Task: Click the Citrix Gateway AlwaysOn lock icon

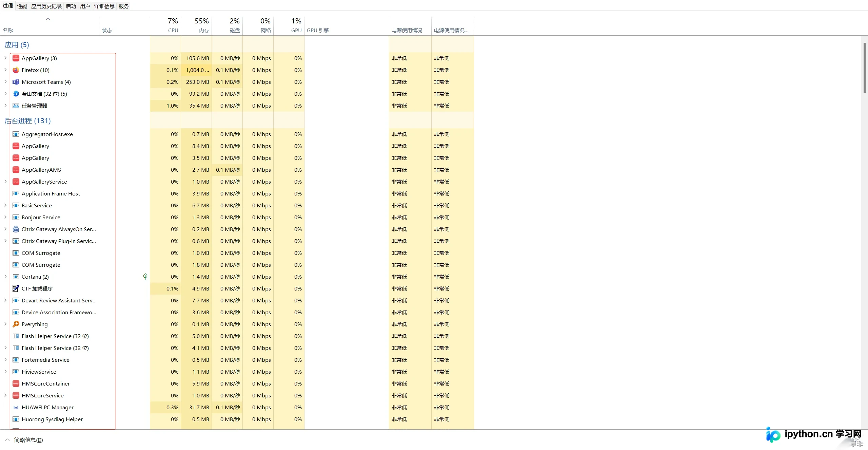Action: pyautogui.click(x=16, y=229)
